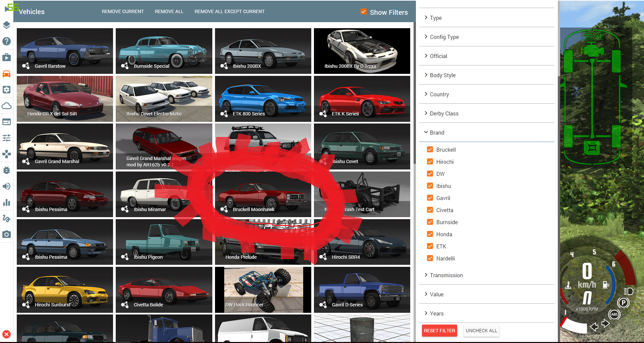Uncheck the Bruckell brand checkbox
The height and width of the screenshot is (343, 644).
click(430, 149)
